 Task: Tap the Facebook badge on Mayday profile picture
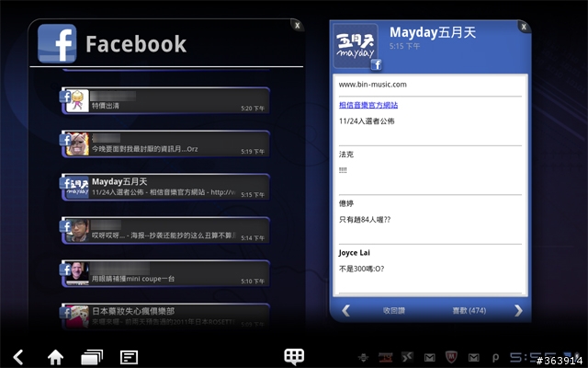click(376, 64)
